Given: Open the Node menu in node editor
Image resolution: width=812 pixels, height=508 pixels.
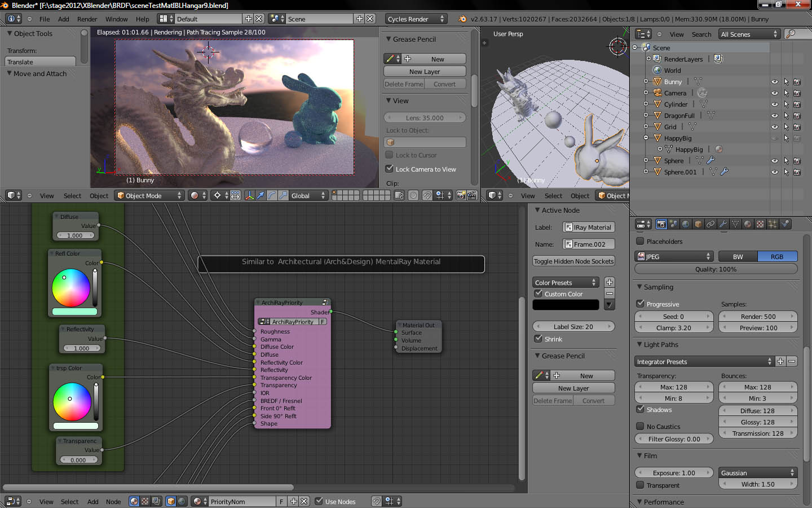Looking at the screenshot, I should coord(113,501).
